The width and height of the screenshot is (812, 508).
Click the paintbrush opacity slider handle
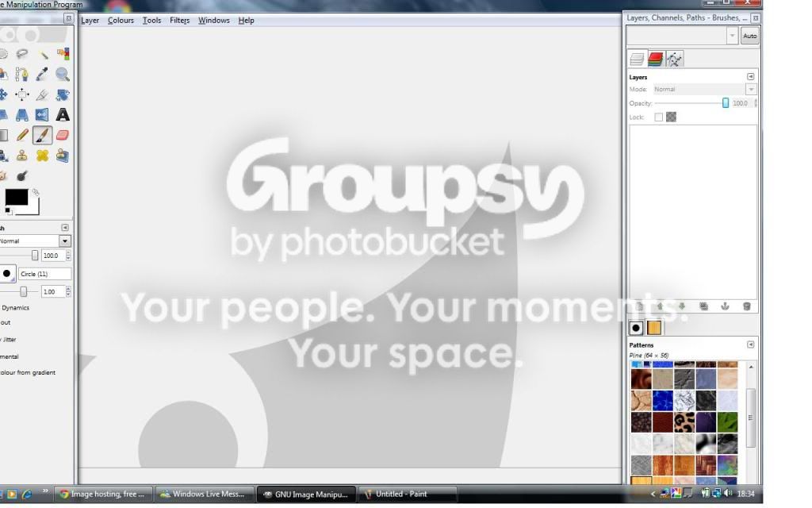click(35, 256)
